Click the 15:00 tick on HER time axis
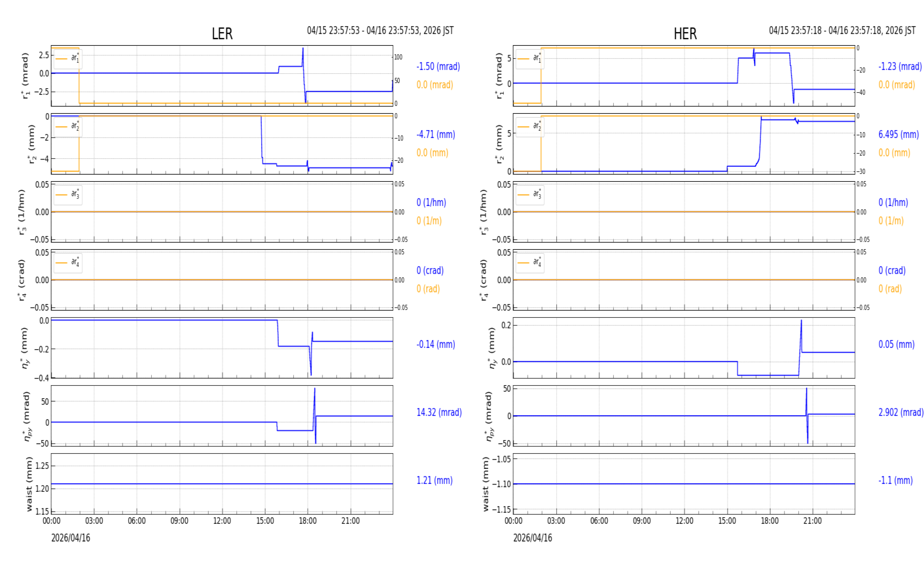 pyautogui.click(x=727, y=521)
